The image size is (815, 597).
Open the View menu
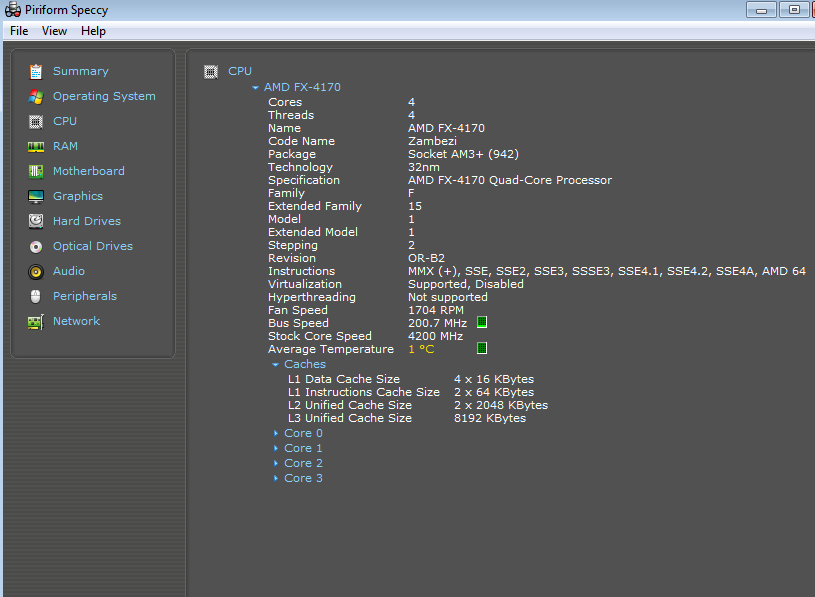pyautogui.click(x=54, y=31)
